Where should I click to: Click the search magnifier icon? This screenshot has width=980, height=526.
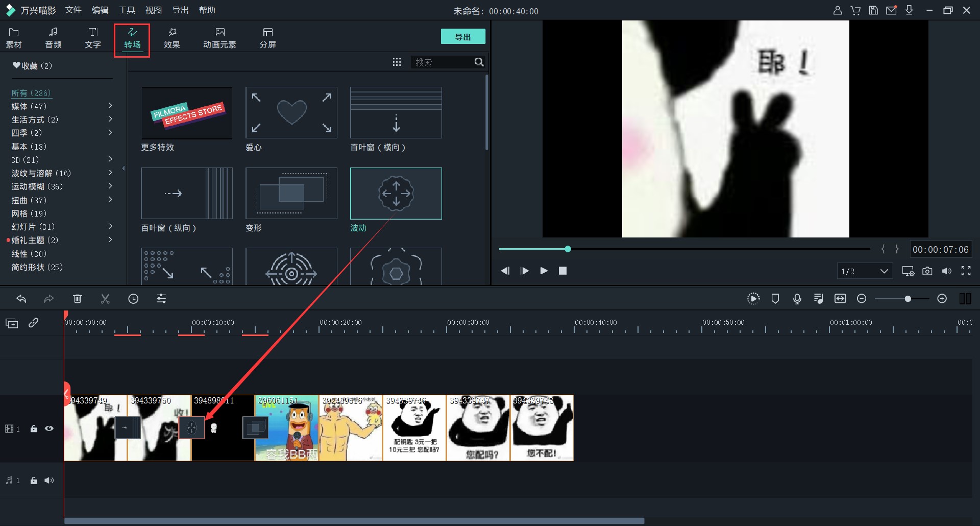[479, 62]
